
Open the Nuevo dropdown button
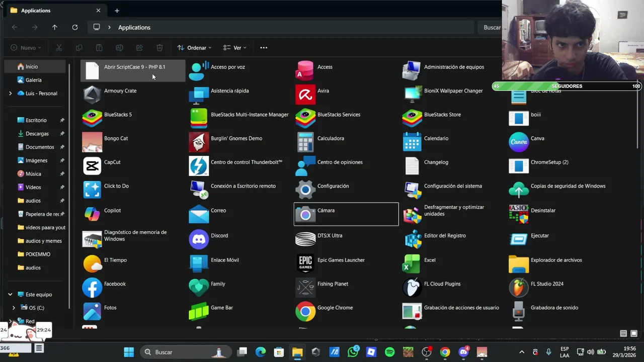26,48
